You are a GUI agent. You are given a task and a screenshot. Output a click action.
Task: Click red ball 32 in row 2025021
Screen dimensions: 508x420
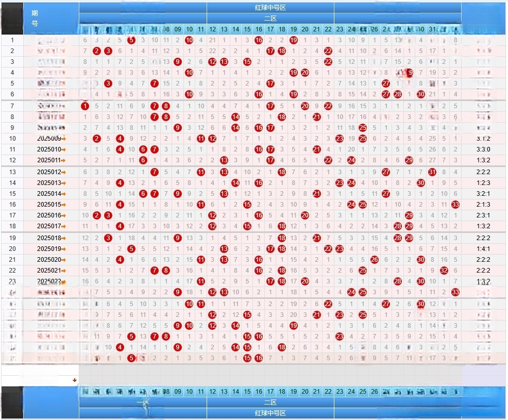click(x=444, y=270)
